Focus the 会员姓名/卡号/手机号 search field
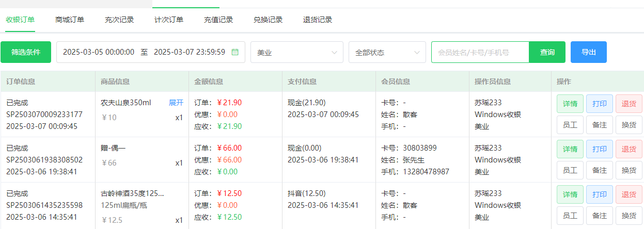Screen dimensions: 644x229 [x=480, y=52]
